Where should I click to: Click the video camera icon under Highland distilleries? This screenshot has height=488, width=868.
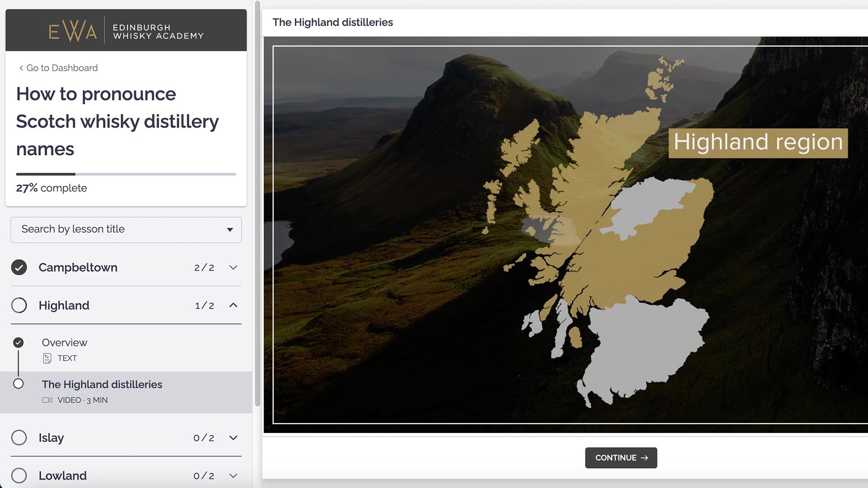tap(47, 400)
